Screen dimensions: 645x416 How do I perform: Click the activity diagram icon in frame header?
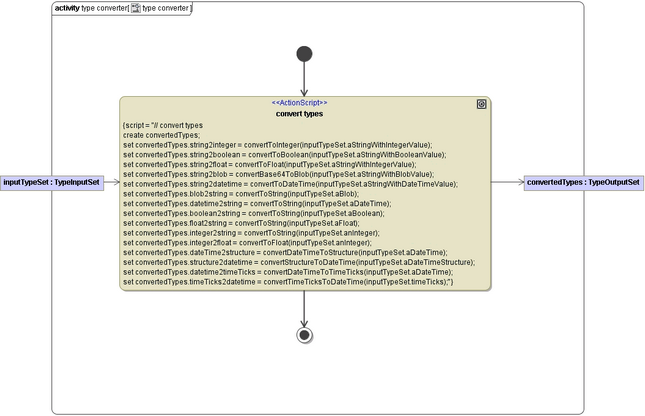pos(135,8)
